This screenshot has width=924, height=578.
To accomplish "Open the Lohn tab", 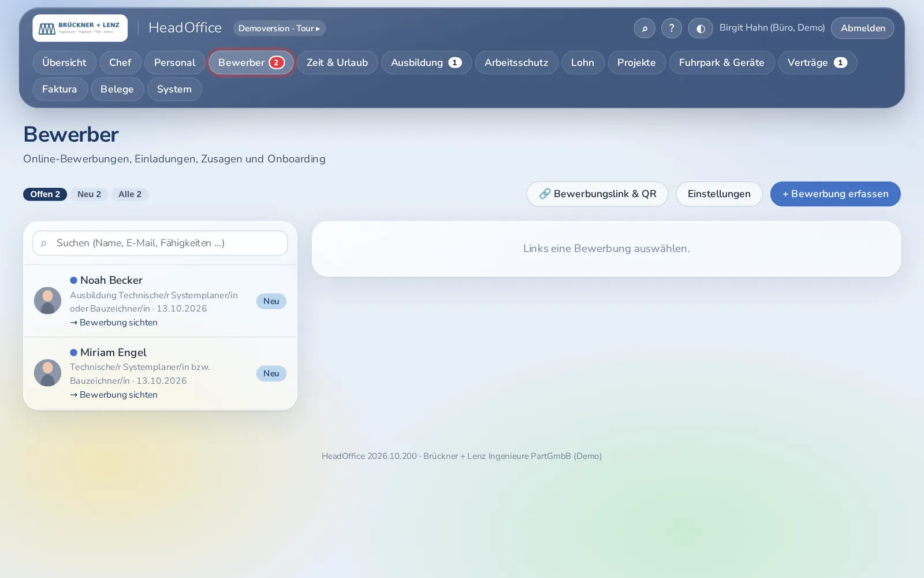I will pyautogui.click(x=583, y=62).
